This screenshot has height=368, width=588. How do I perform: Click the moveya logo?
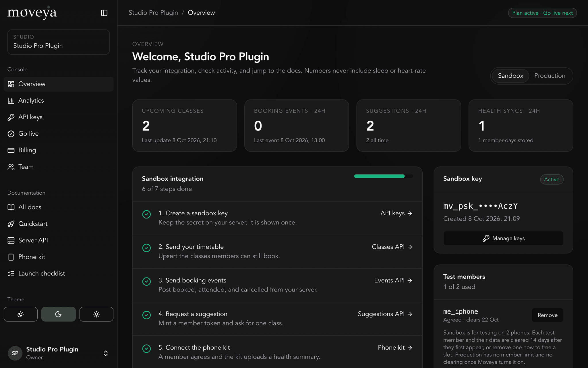tap(32, 13)
